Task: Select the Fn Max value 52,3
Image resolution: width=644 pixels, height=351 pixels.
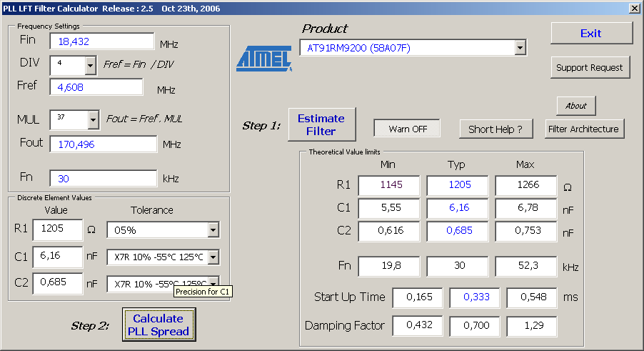Action: point(526,267)
